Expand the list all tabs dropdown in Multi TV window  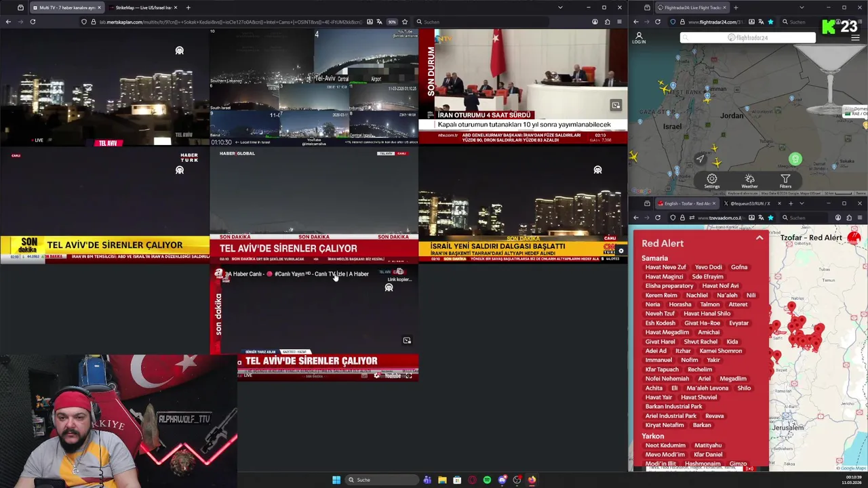point(560,7)
